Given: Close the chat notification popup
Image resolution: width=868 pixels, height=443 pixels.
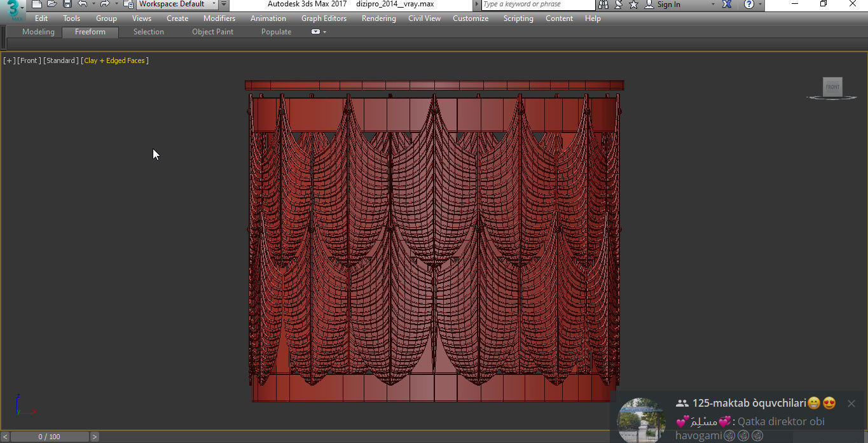Looking at the screenshot, I should (851, 403).
